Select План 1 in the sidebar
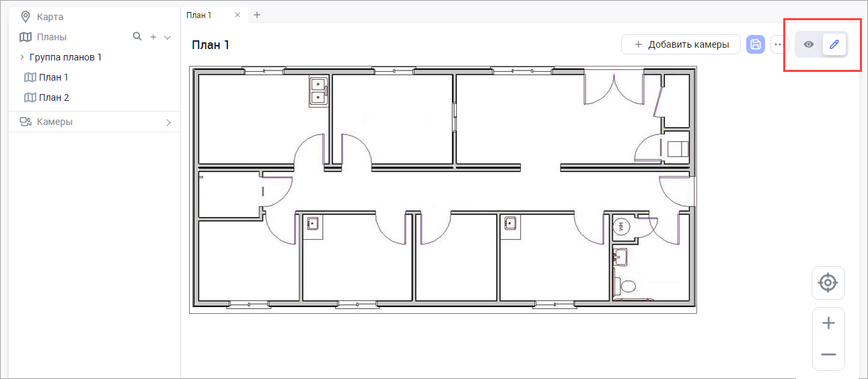The width and height of the screenshot is (868, 379). coord(54,77)
